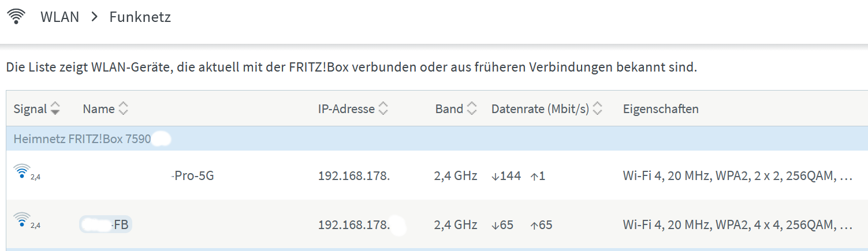This screenshot has width=868, height=251.
Task: Sort by IP-Adresse column arrows
Action: point(383,108)
